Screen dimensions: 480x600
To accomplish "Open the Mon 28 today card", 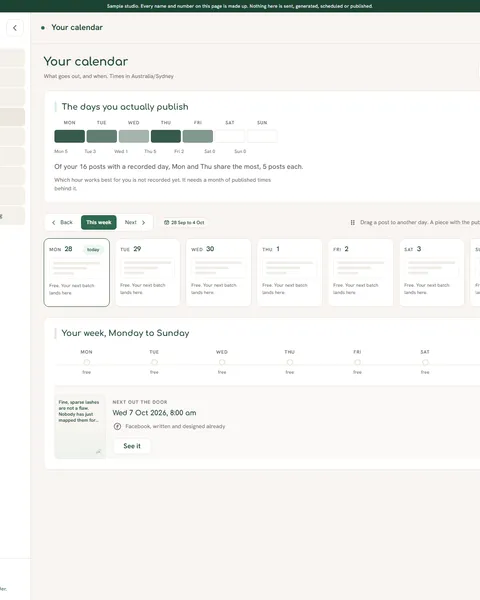I will point(77,272).
